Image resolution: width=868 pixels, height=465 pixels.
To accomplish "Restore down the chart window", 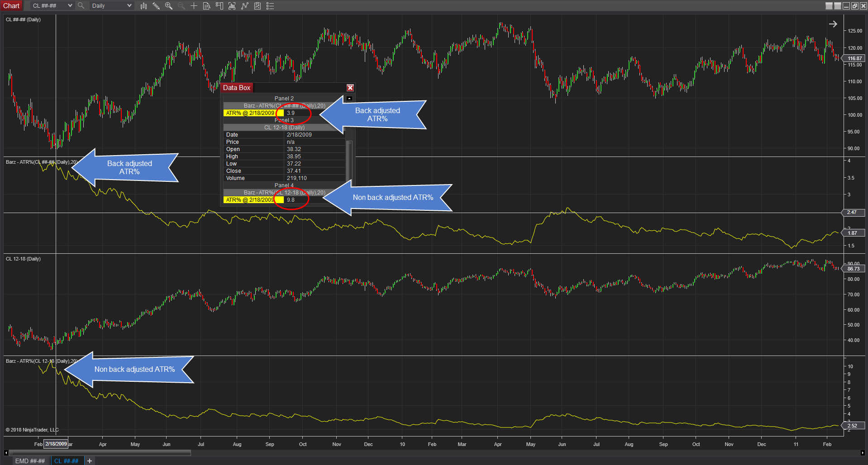I will coord(855,6).
